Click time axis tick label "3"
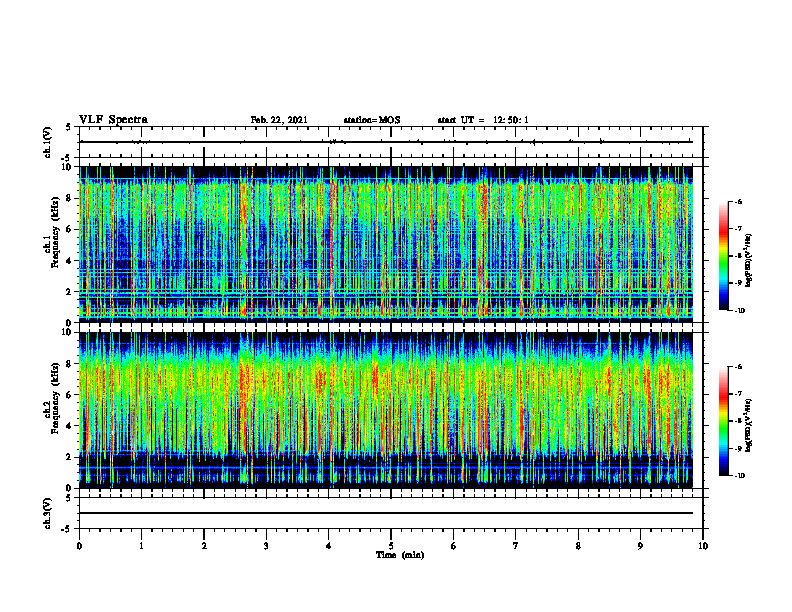 (266, 546)
